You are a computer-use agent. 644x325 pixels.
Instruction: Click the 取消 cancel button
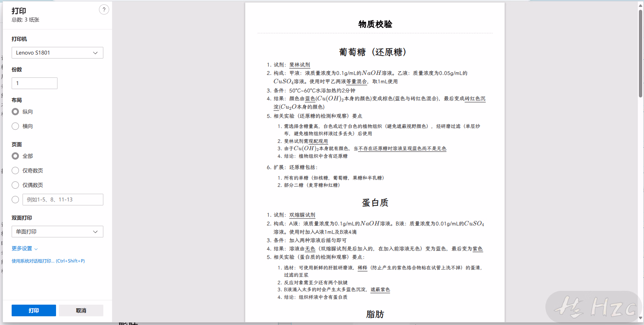(x=81, y=310)
